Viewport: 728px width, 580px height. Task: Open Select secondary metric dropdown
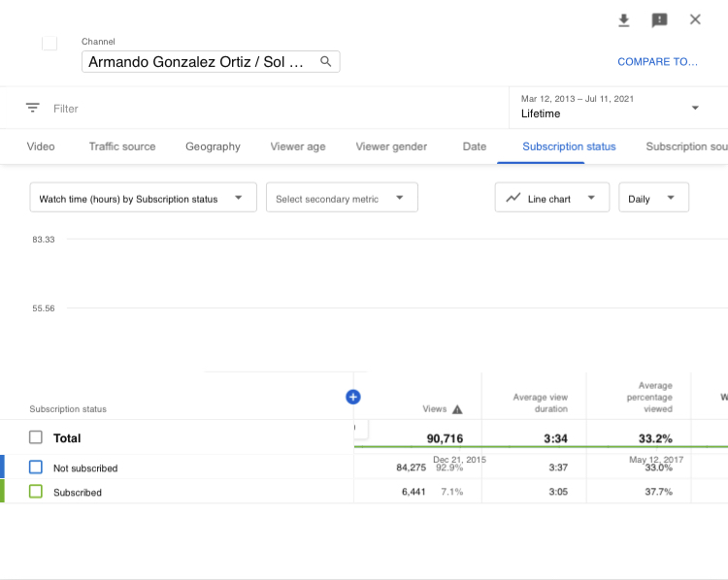pyautogui.click(x=341, y=198)
